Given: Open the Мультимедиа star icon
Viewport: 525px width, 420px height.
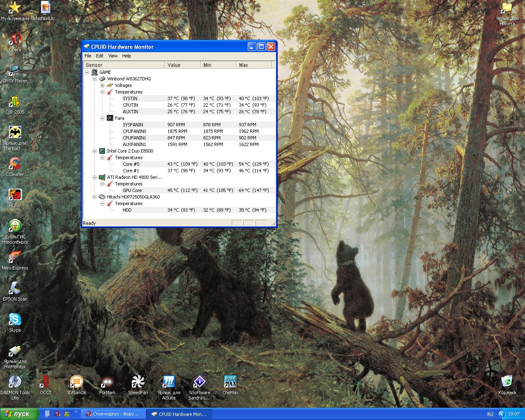Looking at the screenshot, I should pos(15,9).
